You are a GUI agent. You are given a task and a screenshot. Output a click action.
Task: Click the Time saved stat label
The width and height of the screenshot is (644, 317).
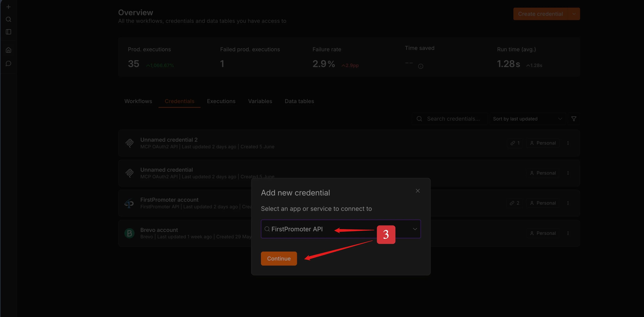[x=419, y=48]
